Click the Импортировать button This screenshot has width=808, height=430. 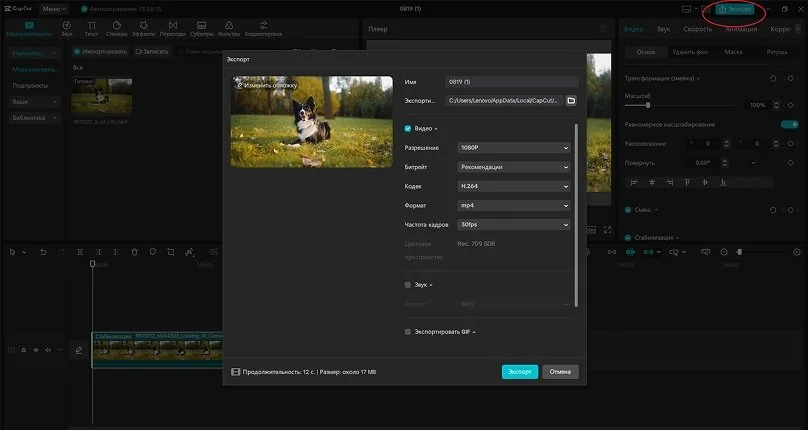[x=100, y=52]
